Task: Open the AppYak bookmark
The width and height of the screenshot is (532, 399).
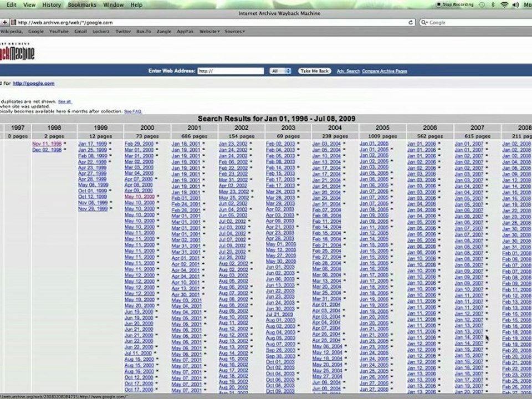Action: (185, 31)
